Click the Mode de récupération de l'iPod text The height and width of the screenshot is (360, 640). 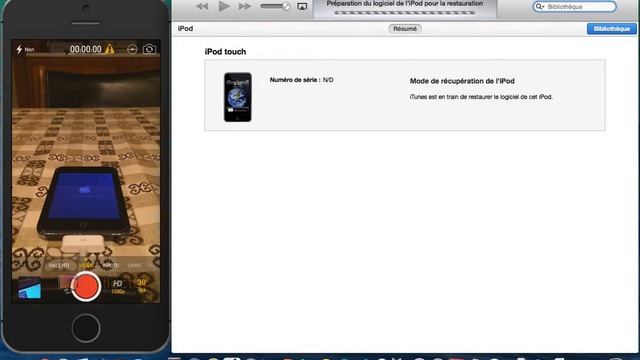[x=462, y=81]
